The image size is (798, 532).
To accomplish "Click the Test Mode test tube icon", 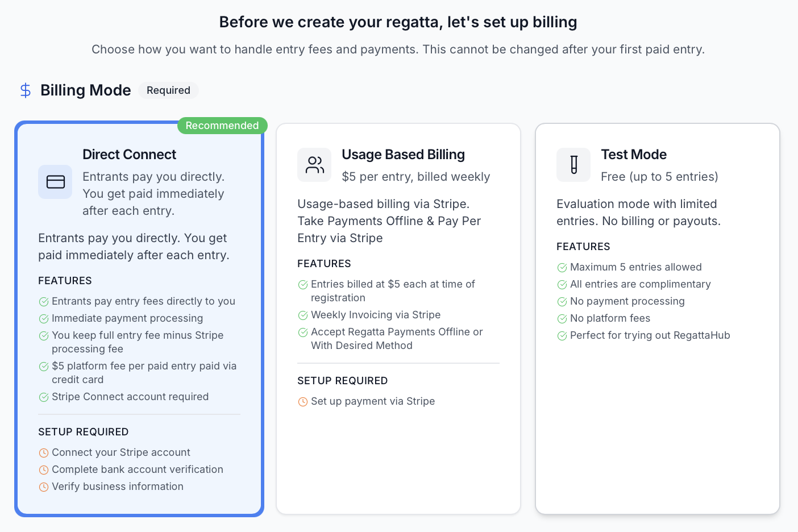I will pyautogui.click(x=573, y=165).
